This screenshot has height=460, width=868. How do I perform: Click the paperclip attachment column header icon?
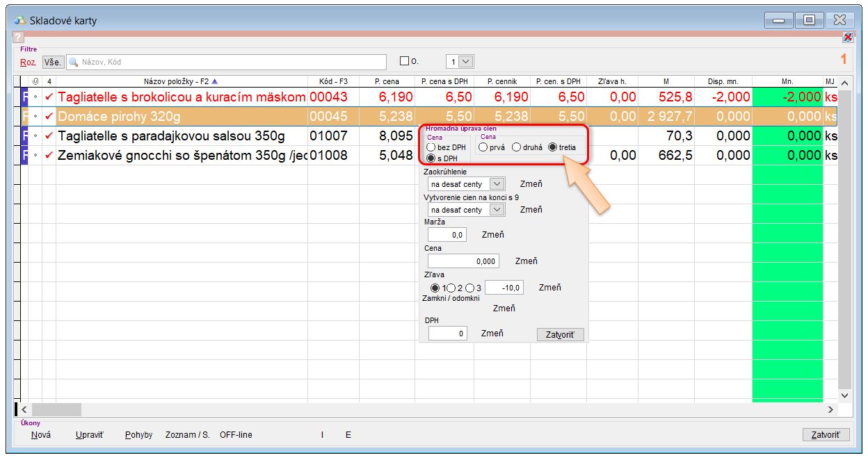pos(35,81)
